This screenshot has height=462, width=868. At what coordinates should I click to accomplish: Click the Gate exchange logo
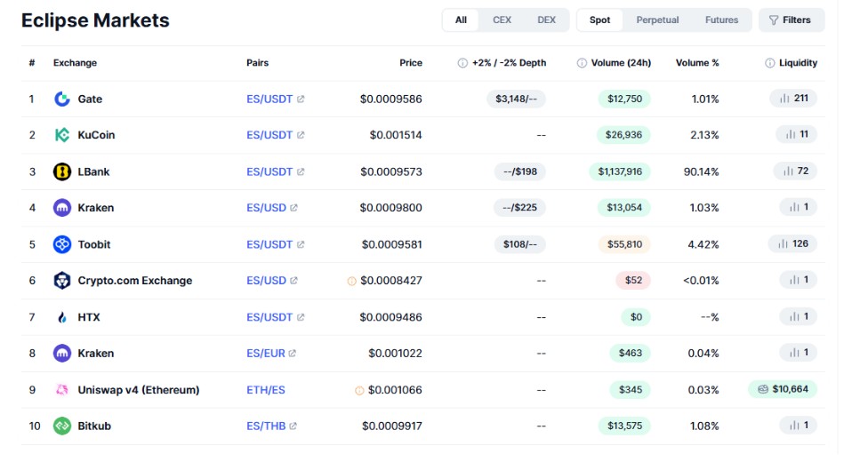point(62,99)
